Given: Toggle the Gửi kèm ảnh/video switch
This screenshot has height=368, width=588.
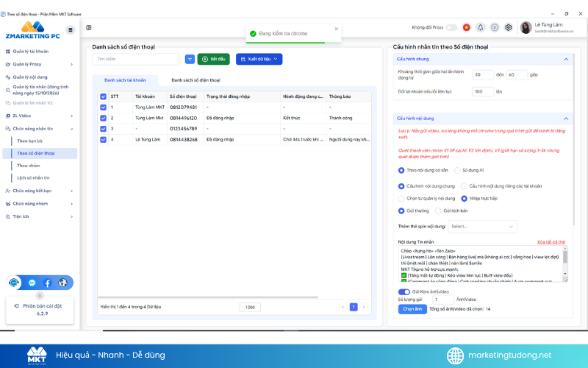Looking at the screenshot, I should (404, 291).
